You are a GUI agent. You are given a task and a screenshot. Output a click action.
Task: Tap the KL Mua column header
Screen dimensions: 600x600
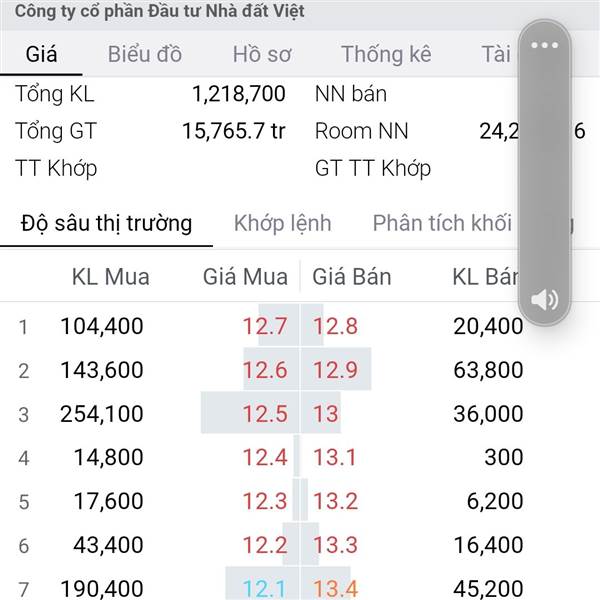click(111, 277)
